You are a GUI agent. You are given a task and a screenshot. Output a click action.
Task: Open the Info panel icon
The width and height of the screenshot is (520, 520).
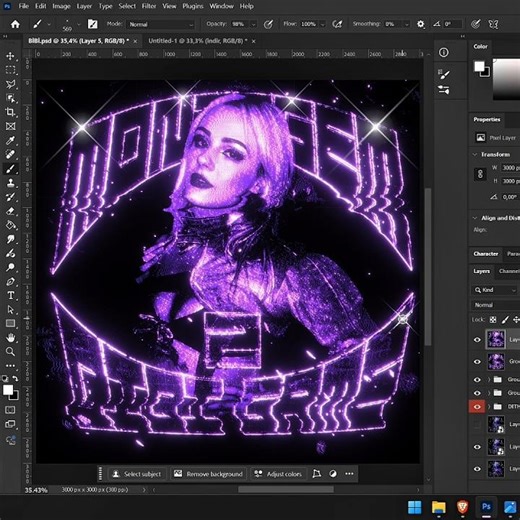point(444,52)
